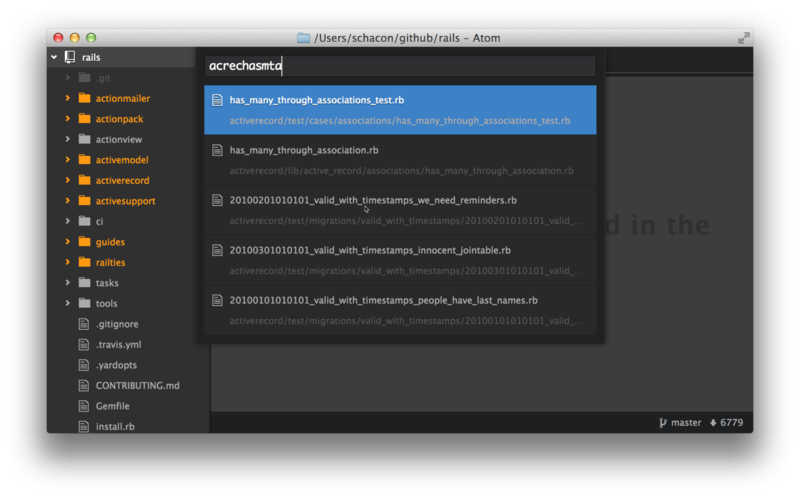Image resolution: width=800 pixels, height=498 pixels.
Task: Click the file icon beside .travis.yml
Action: [x=85, y=345]
